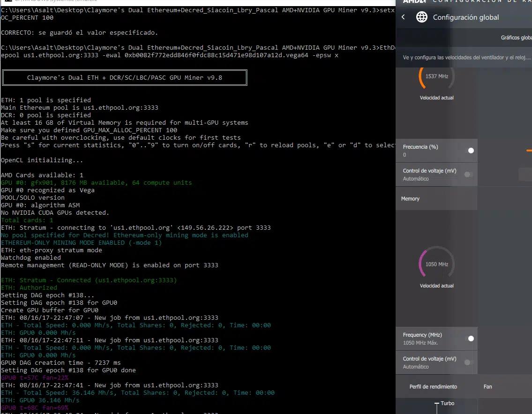This screenshot has height=414, width=532.
Task: Click the line "CORRECTO: se guardó el valor especificado."
Action: click(79, 32)
